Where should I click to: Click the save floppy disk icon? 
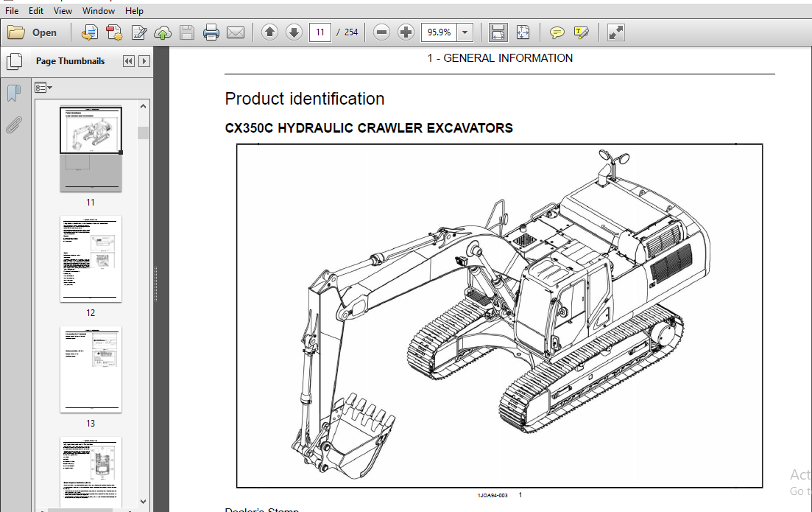[187, 32]
